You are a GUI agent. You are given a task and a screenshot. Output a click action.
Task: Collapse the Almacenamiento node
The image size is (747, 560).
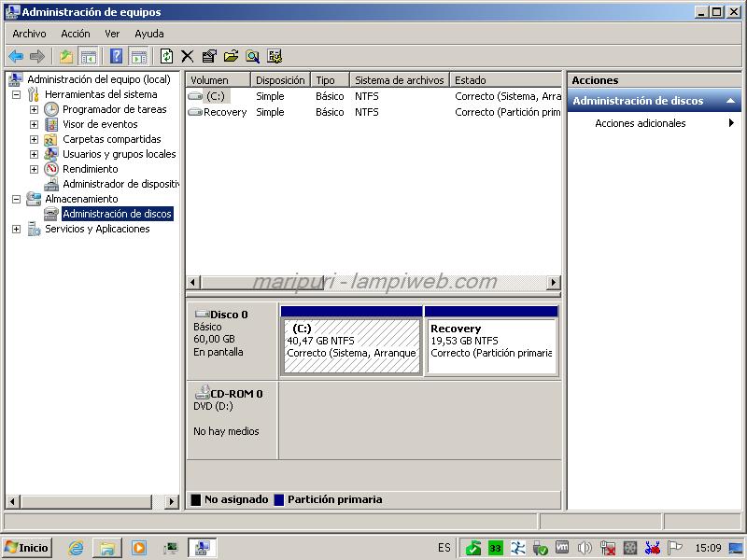click(16, 199)
